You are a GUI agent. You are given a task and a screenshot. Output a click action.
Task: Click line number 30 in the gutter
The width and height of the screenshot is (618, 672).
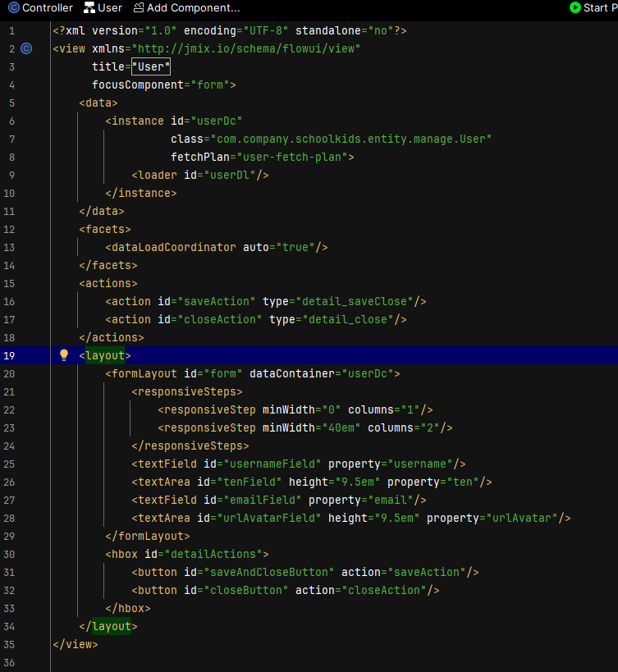(9, 554)
